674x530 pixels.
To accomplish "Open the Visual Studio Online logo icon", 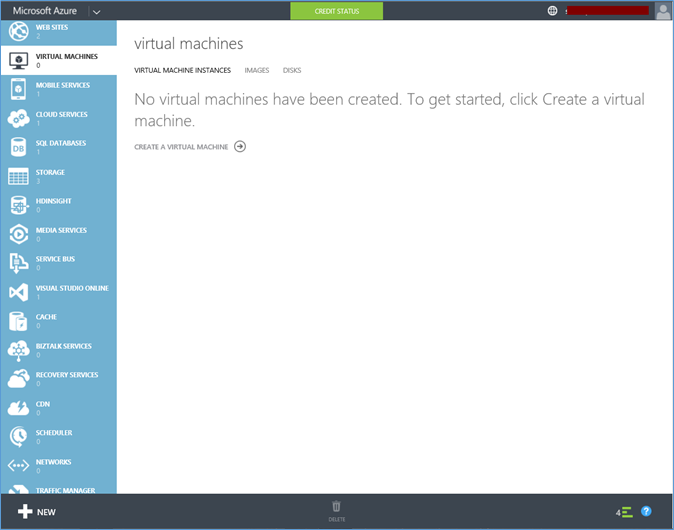I will tap(18, 292).
